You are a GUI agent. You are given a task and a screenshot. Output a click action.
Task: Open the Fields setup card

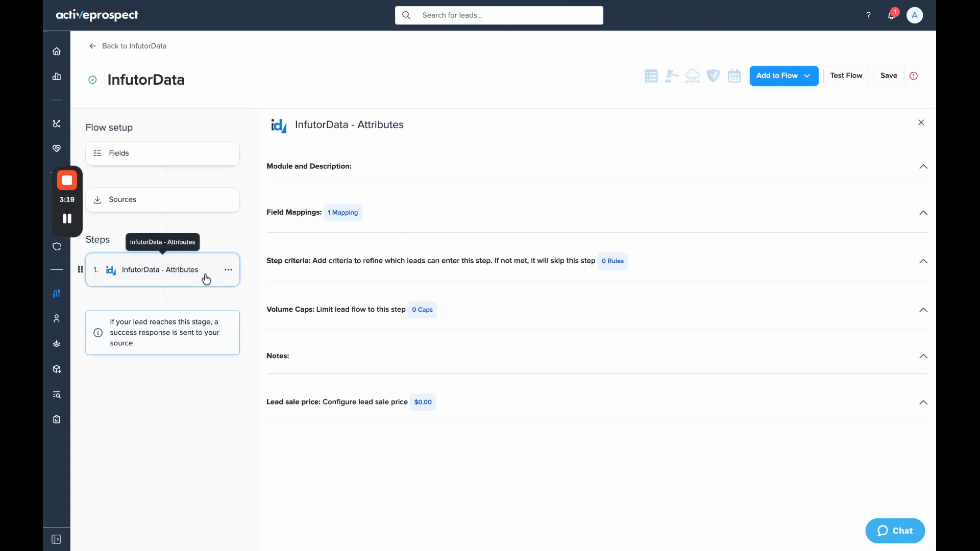[x=162, y=153]
